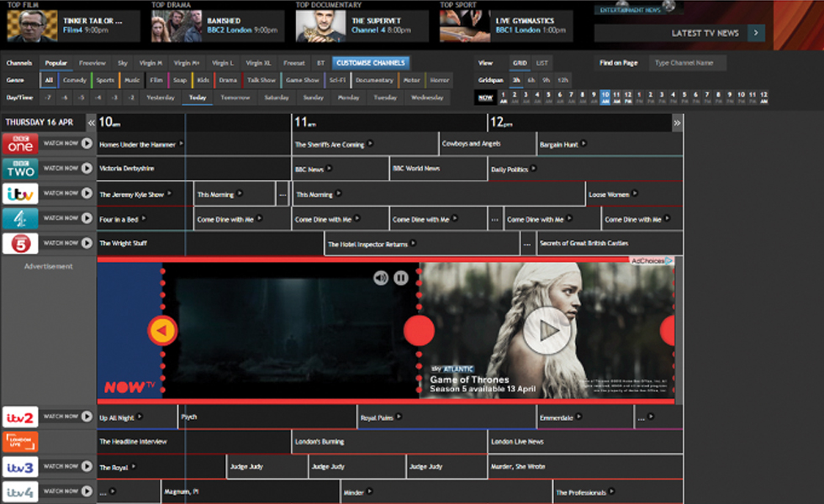Filter genre to Documentary
The width and height of the screenshot is (824, 504).
pos(374,81)
